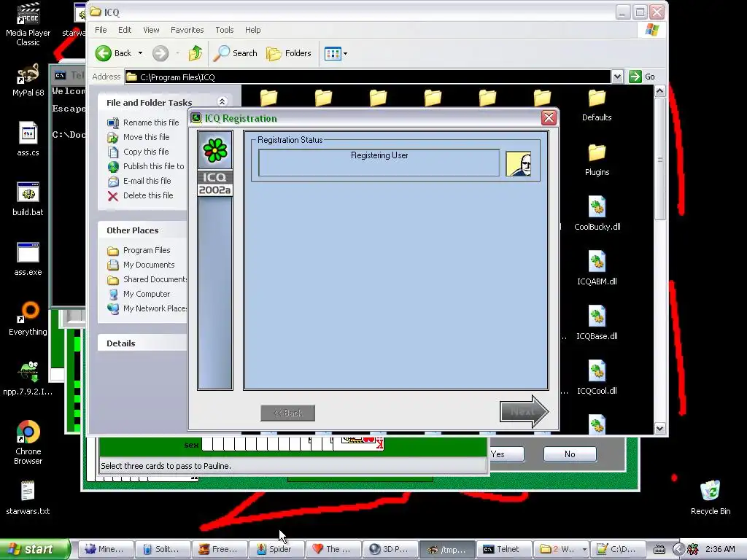
Task: Open Back button history dropdown arrow
Action: pyautogui.click(x=141, y=52)
